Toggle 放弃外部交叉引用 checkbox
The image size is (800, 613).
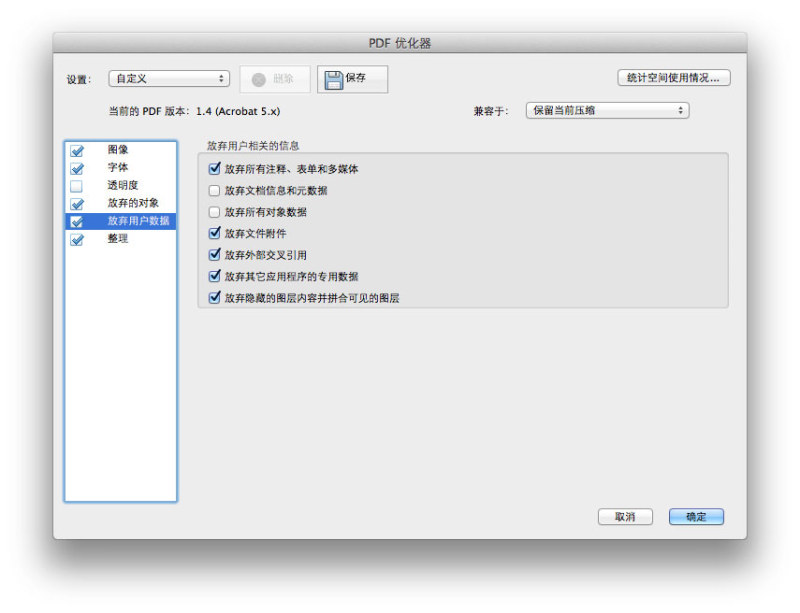[215, 254]
